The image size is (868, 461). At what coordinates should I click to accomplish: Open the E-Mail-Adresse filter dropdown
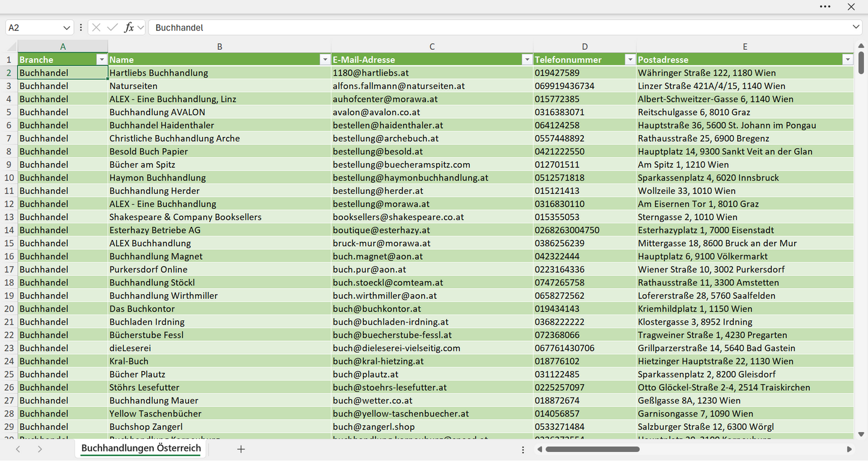(527, 59)
